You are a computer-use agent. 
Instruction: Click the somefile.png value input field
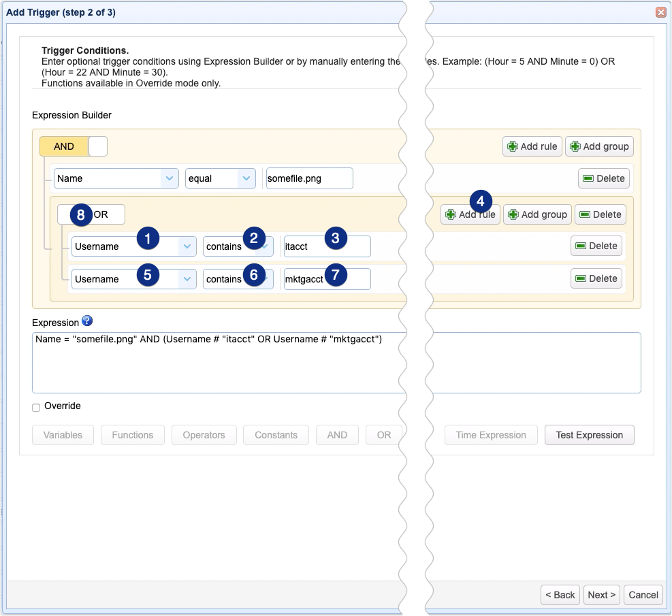coord(308,178)
